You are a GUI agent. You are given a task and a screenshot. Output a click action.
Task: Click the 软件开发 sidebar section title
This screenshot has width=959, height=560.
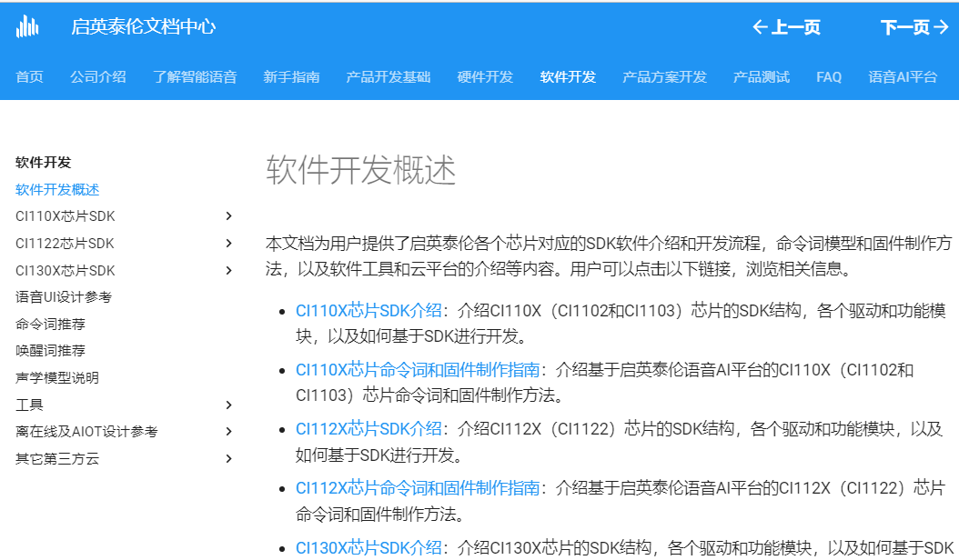(x=44, y=163)
